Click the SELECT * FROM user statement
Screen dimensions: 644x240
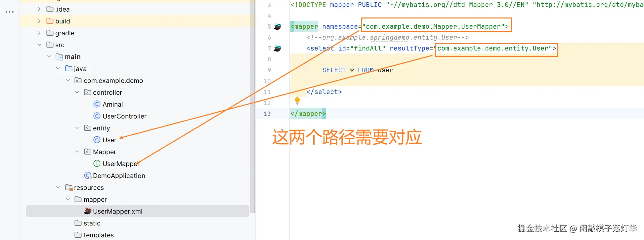(x=358, y=70)
